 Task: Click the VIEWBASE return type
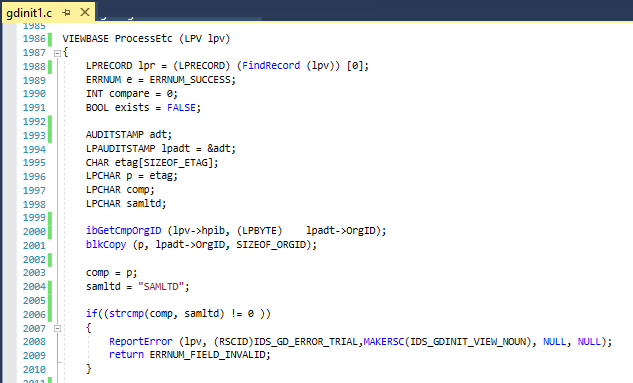[85, 39]
